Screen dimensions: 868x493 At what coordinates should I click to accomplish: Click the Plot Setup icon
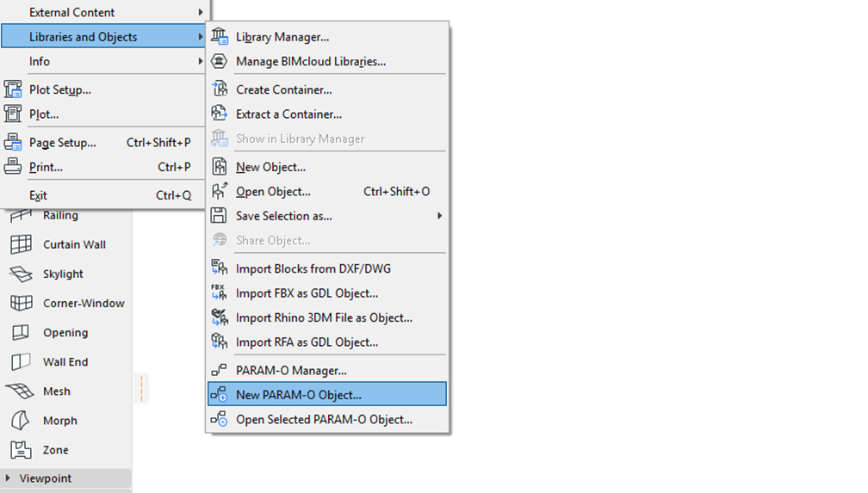(13, 89)
